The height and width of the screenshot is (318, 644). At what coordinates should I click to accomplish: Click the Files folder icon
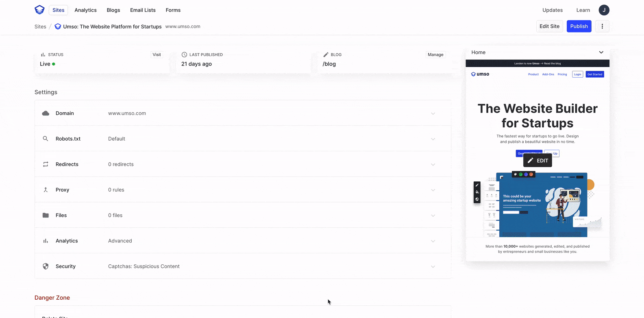46,216
